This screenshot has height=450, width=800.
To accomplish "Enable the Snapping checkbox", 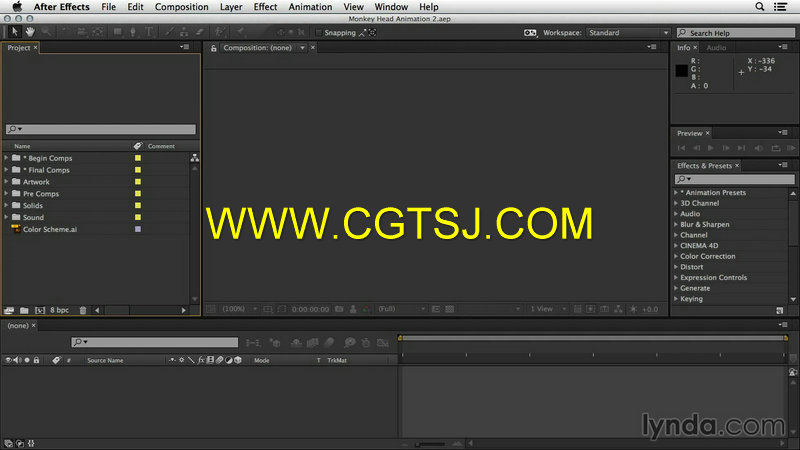I will point(318,33).
